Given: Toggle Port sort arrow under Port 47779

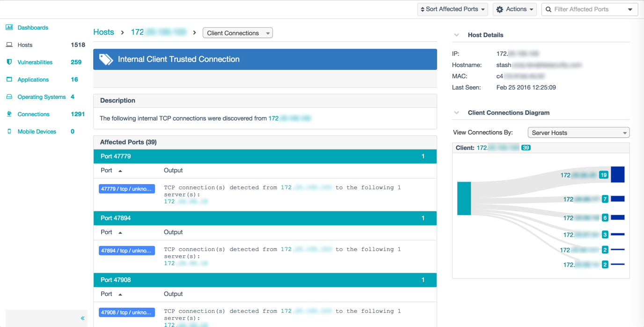Looking at the screenshot, I should [120, 171].
